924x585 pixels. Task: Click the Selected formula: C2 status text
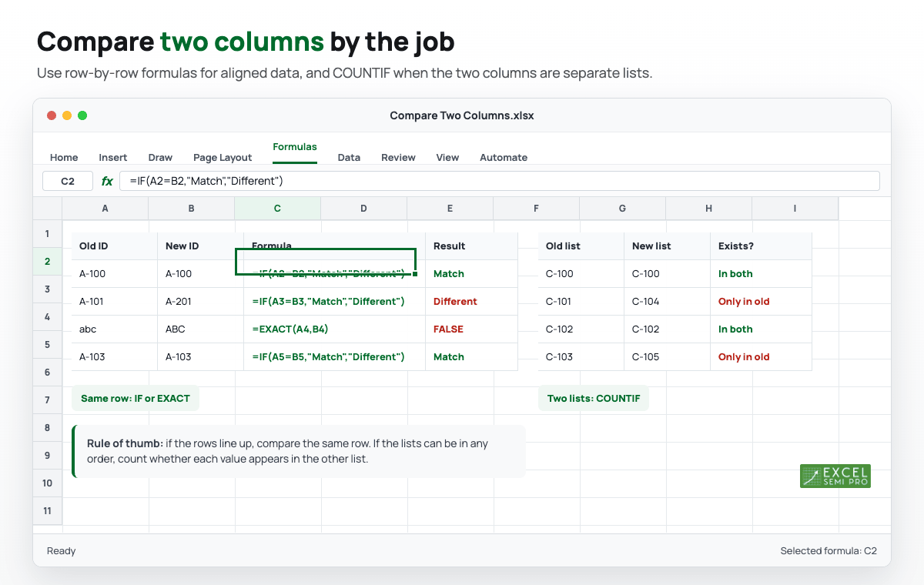829,551
